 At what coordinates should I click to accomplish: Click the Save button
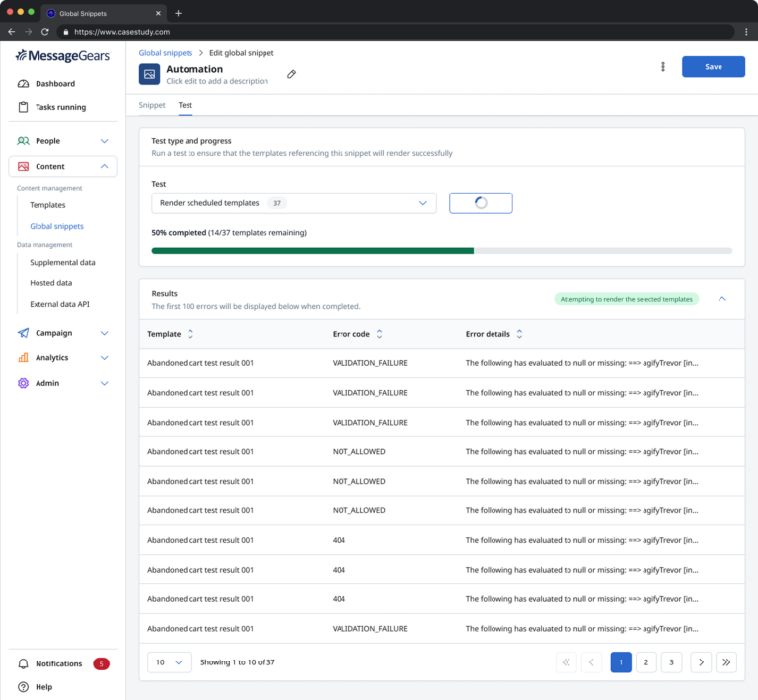coord(713,67)
